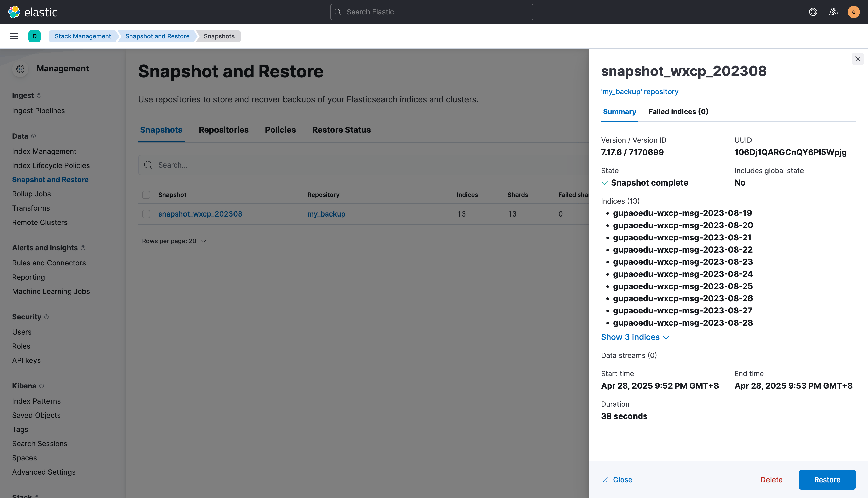Toggle the select-all snapshots checkbox
This screenshot has width=868, height=498.
coord(146,195)
